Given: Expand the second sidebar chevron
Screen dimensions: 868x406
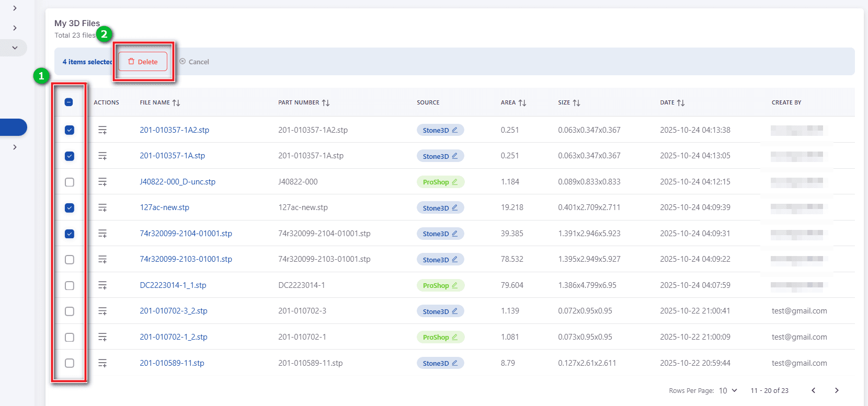Looking at the screenshot, I should click(x=15, y=28).
